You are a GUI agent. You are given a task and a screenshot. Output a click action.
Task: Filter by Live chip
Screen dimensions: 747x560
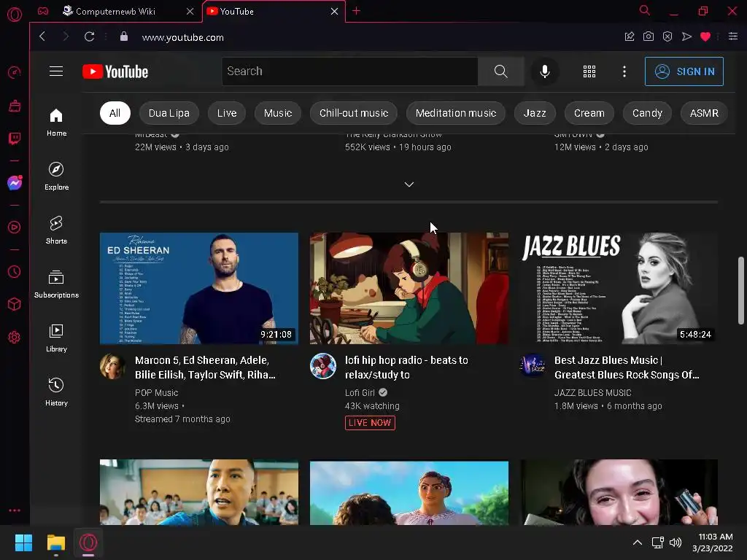point(227,113)
